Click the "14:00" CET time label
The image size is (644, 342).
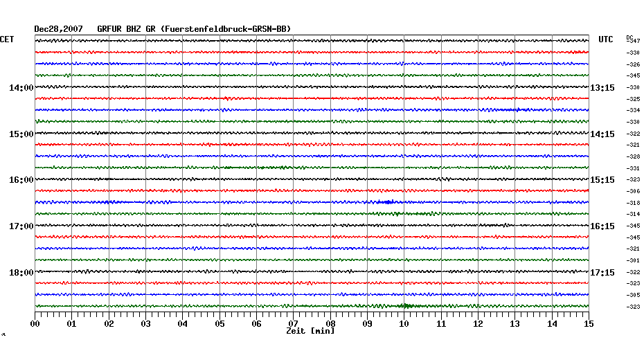tap(21, 88)
